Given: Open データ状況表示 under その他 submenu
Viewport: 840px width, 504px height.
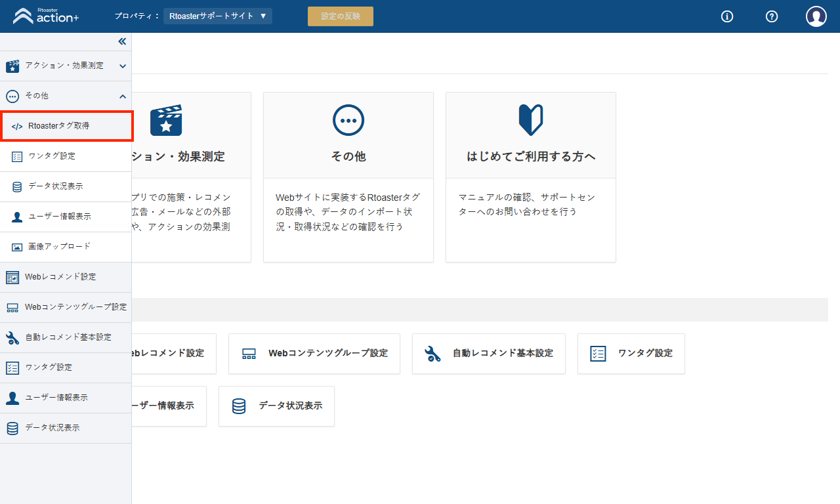Looking at the screenshot, I should pos(66,186).
